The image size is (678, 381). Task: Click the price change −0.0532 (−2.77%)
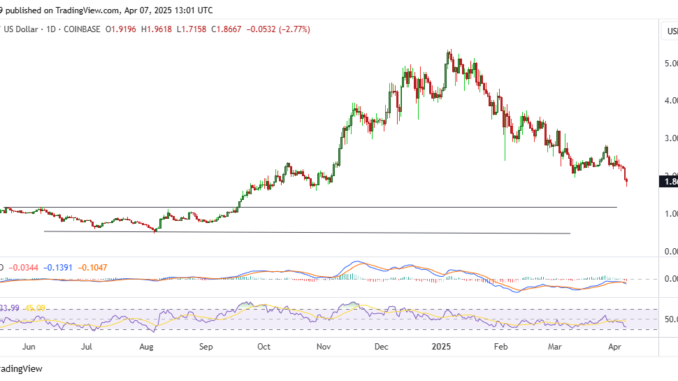pos(278,29)
